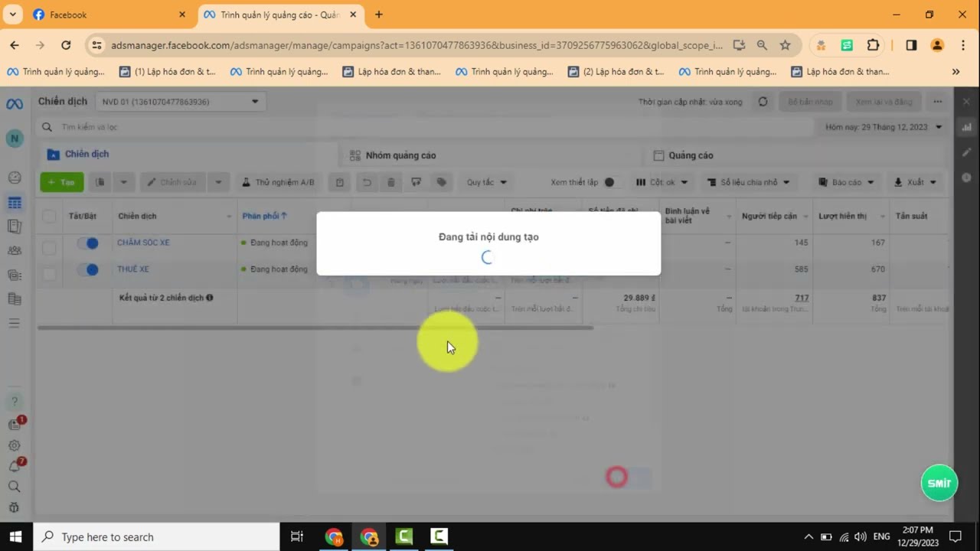The width and height of the screenshot is (980, 551).
Task: Click the green Tạo create button
Action: tap(62, 182)
